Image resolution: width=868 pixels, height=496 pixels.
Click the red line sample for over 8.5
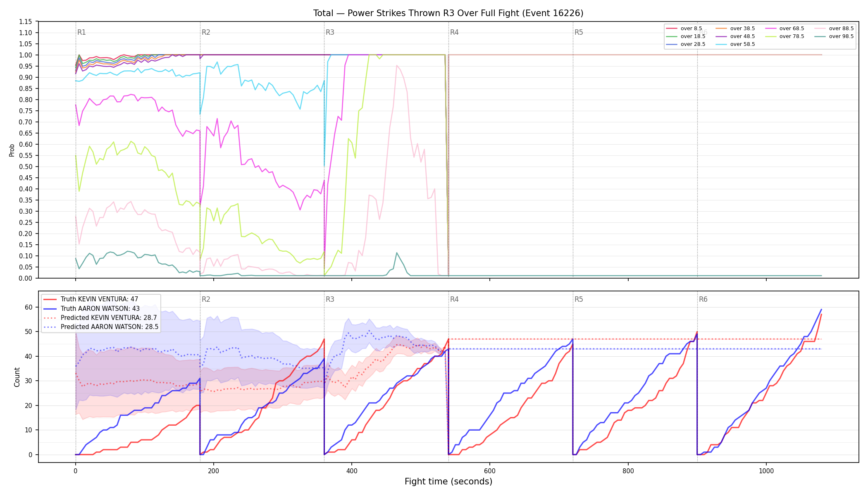pos(672,29)
